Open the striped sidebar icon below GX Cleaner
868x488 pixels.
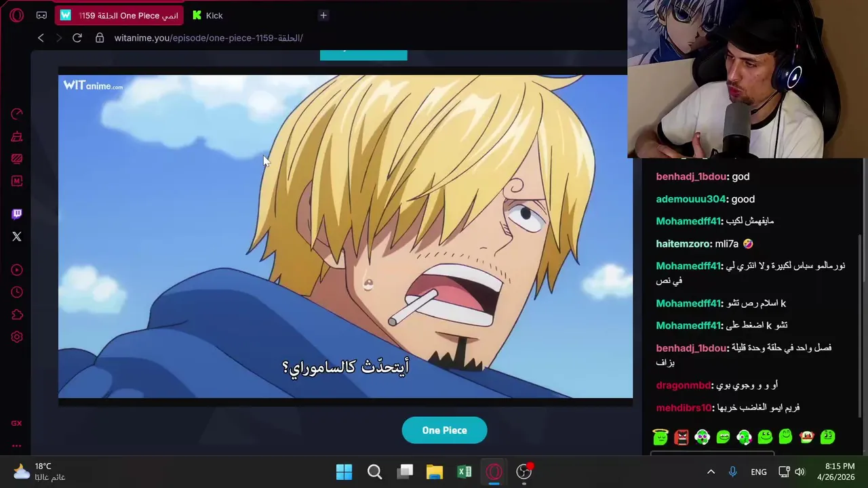coord(17,159)
